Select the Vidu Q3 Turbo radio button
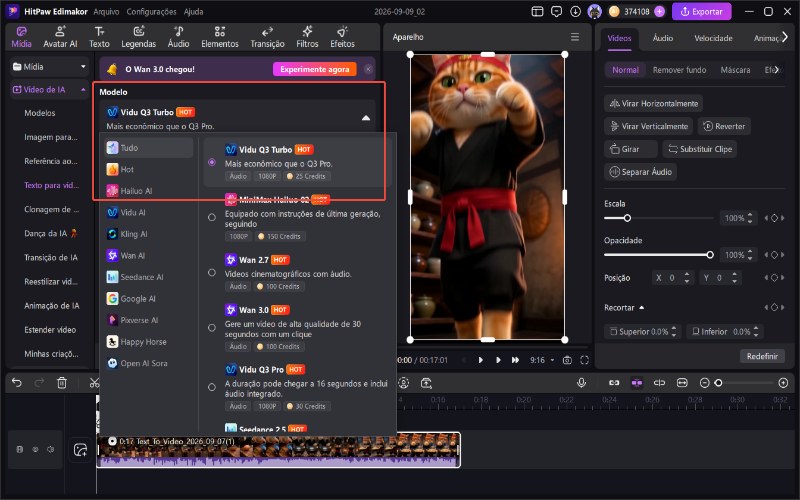Screen dimensions: 800x500 tap(212, 162)
